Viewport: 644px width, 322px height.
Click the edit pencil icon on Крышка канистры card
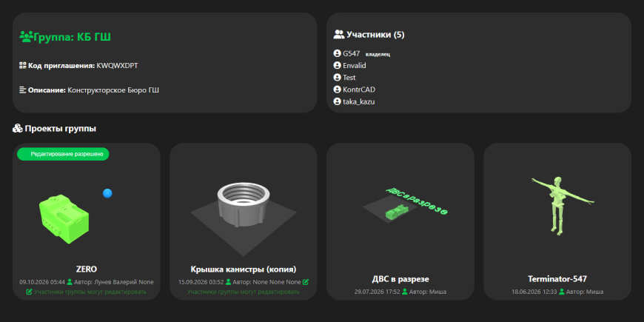(x=306, y=282)
